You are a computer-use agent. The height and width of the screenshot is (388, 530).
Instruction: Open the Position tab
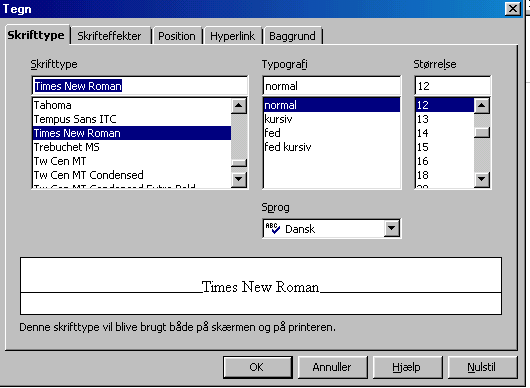point(177,36)
